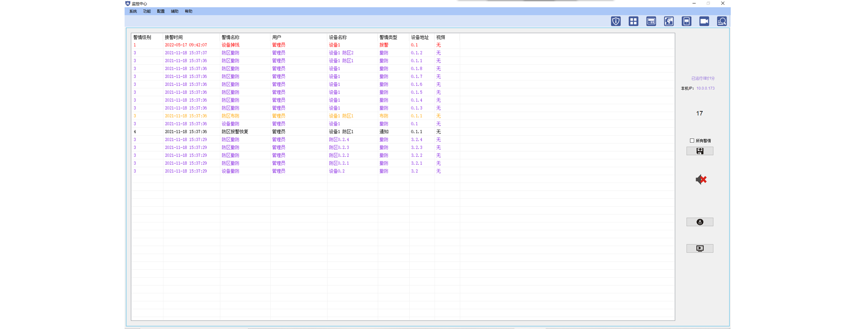Open the control panel device icon
868x329 pixels.
click(651, 21)
